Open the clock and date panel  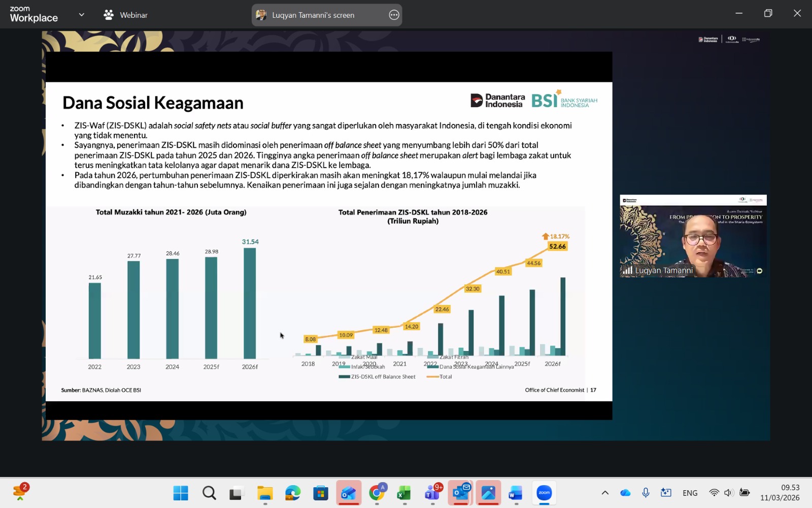pyautogui.click(x=780, y=493)
